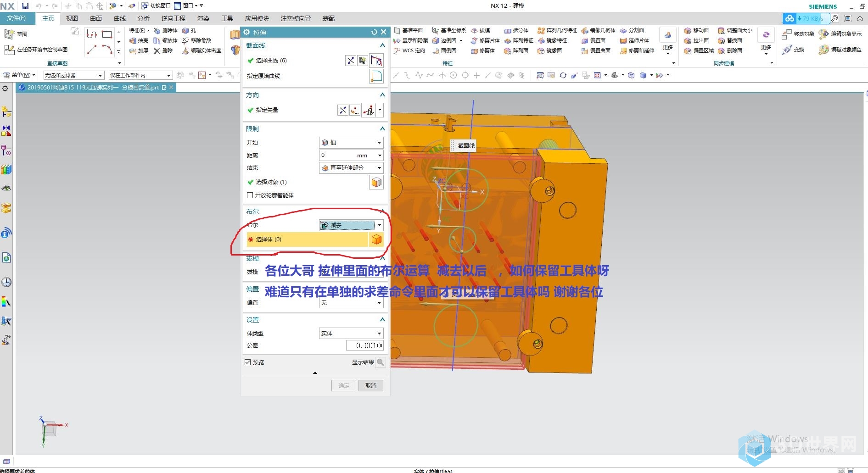Click the sketch section icon beside 选择曲线
Viewport: 868px width, 473px height.
pyautogui.click(x=363, y=61)
